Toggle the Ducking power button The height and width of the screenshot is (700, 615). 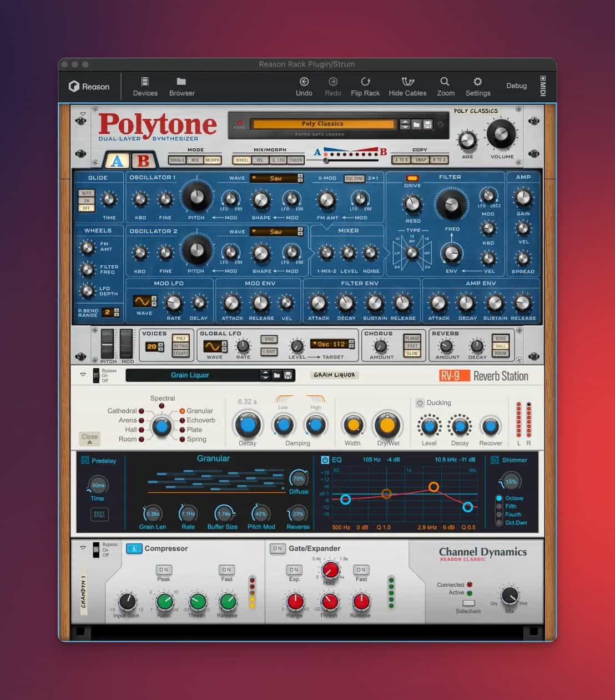(420, 403)
